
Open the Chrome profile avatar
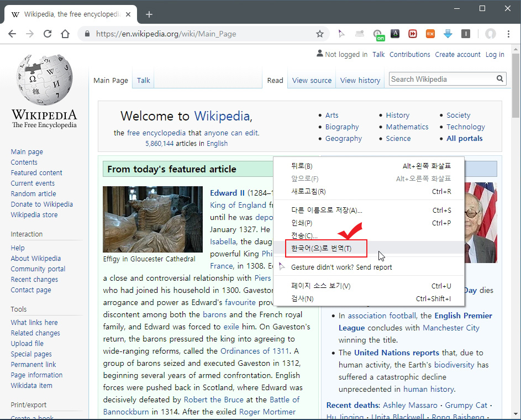(x=491, y=34)
